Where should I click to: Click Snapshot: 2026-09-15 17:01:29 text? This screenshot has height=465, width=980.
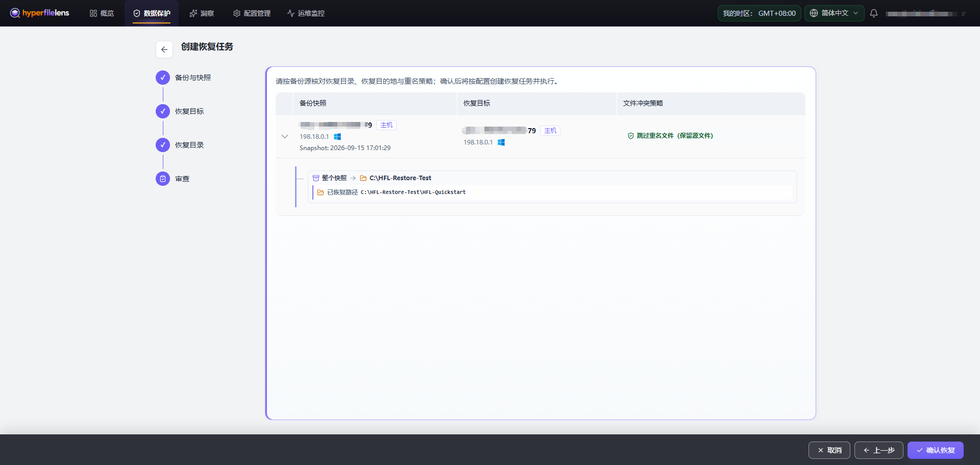345,148
